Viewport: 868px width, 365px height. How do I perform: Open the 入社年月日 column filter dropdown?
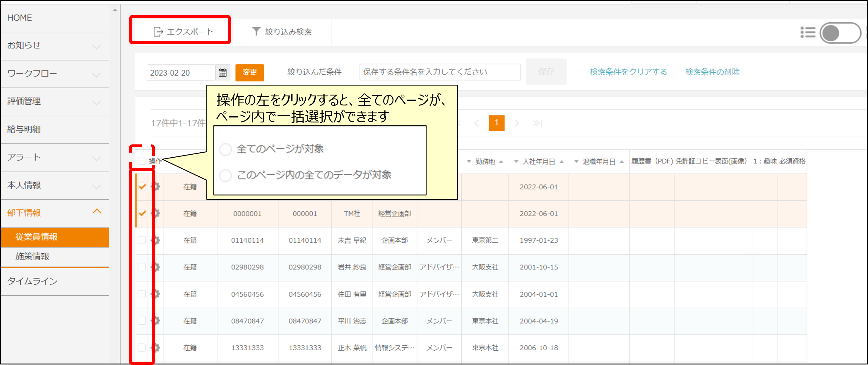click(x=516, y=162)
